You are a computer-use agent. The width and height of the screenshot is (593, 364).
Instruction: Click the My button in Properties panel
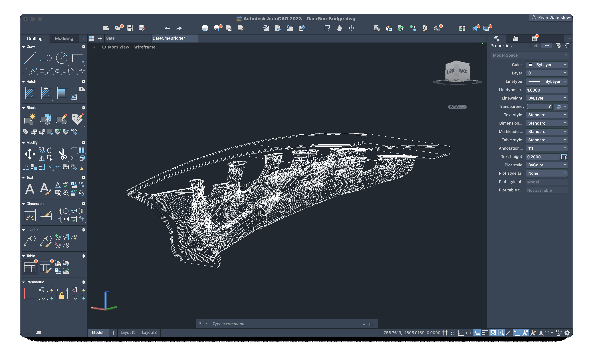point(546,45)
